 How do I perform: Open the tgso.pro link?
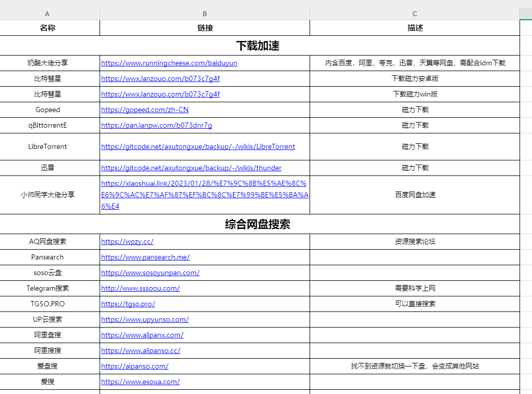click(x=128, y=304)
